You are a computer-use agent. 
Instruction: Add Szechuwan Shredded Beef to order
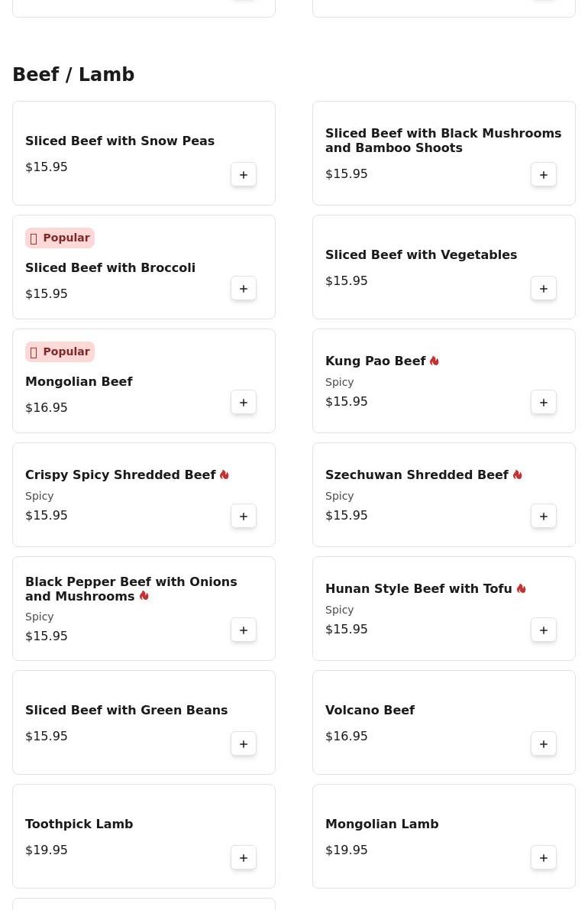(x=544, y=517)
